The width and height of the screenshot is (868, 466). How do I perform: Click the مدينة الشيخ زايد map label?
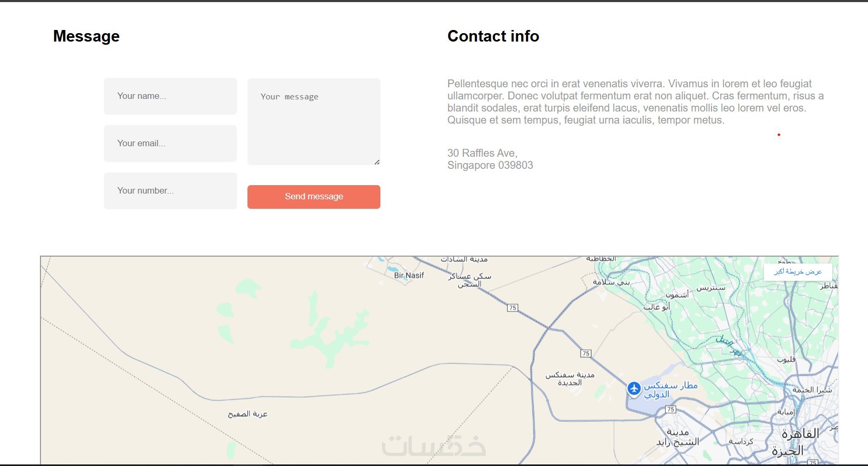coord(678,438)
